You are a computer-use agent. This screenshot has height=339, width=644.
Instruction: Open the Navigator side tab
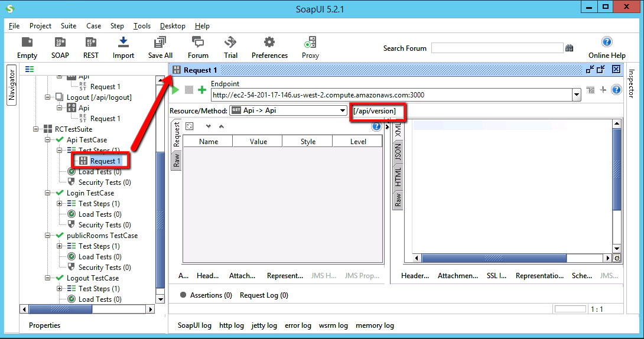11,85
